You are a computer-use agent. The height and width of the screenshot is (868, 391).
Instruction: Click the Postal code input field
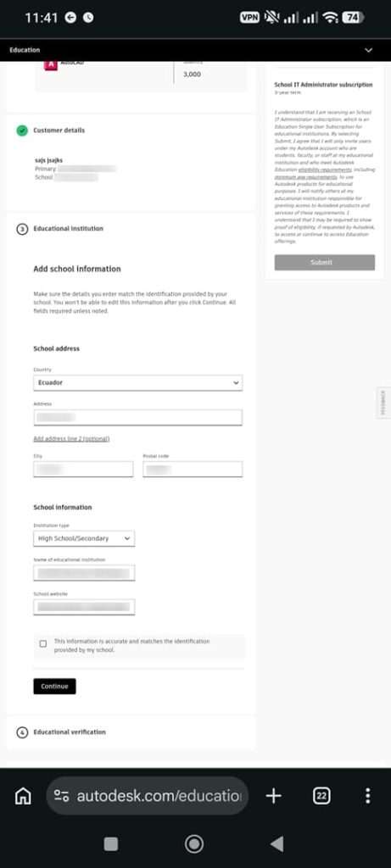click(193, 469)
